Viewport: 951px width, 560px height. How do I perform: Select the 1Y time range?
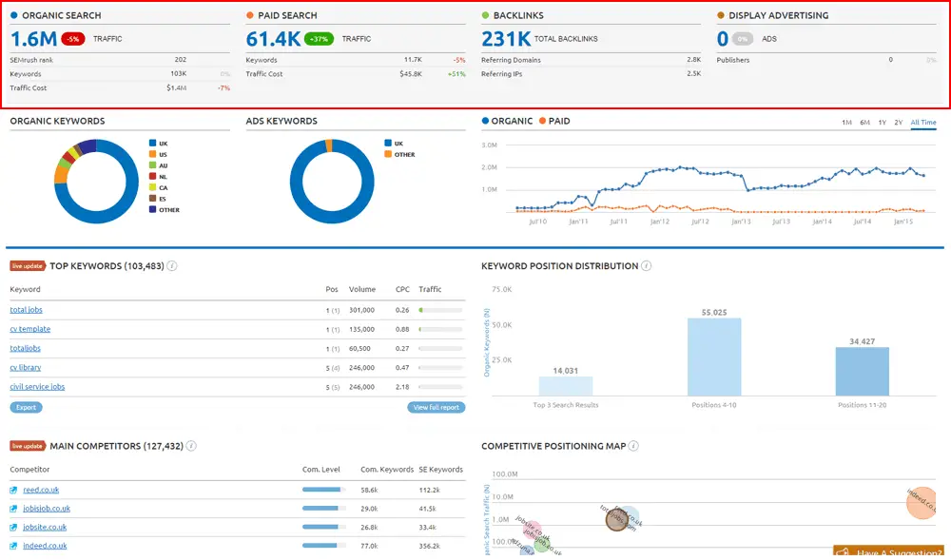pyautogui.click(x=883, y=123)
